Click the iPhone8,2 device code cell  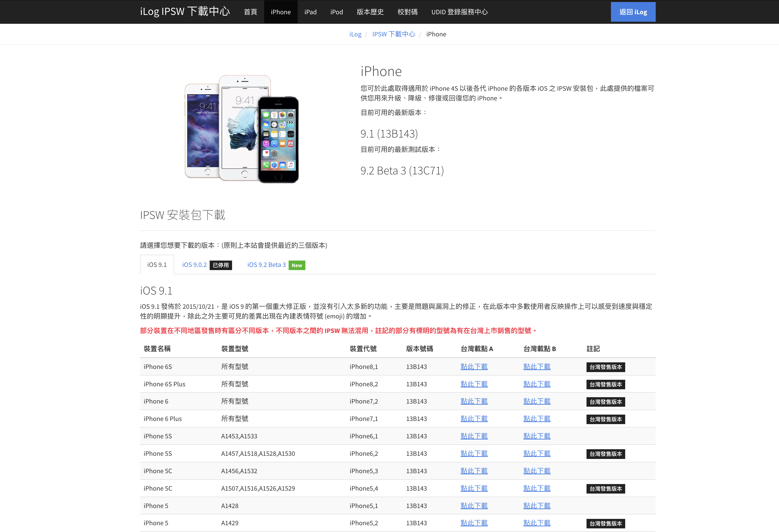click(364, 384)
